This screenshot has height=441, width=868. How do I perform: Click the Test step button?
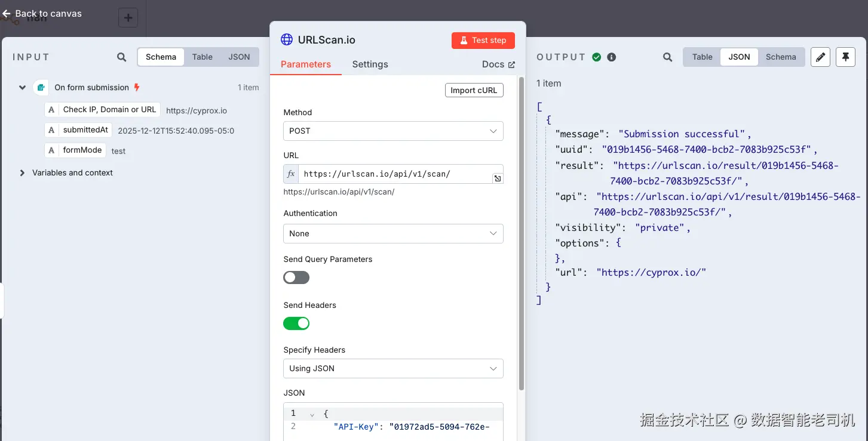(483, 41)
